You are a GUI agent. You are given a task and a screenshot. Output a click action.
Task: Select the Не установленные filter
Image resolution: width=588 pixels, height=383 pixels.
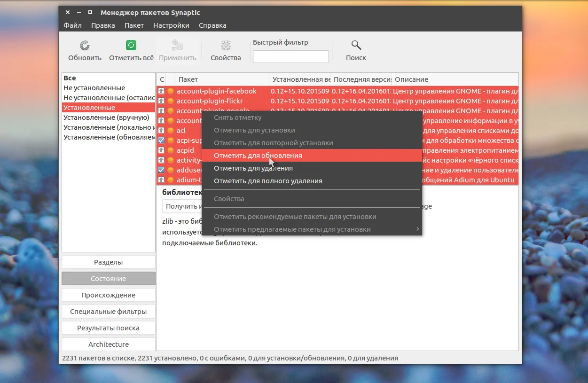(x=109, y=88)
